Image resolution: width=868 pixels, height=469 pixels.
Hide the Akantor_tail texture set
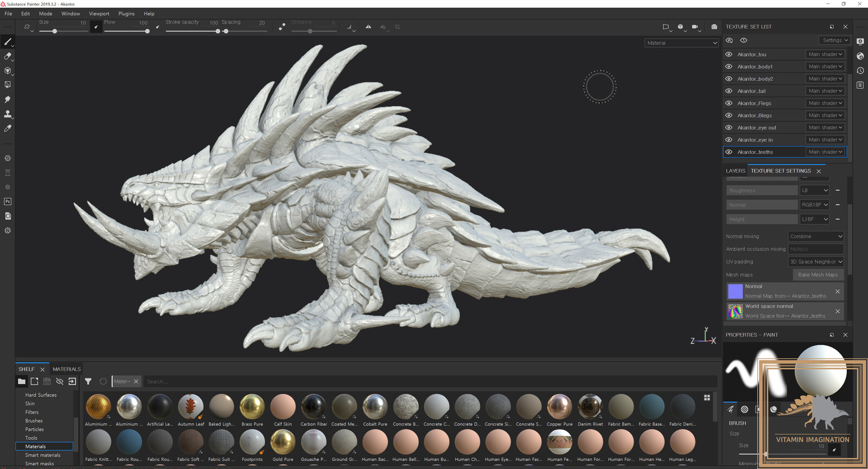[729, 91]
